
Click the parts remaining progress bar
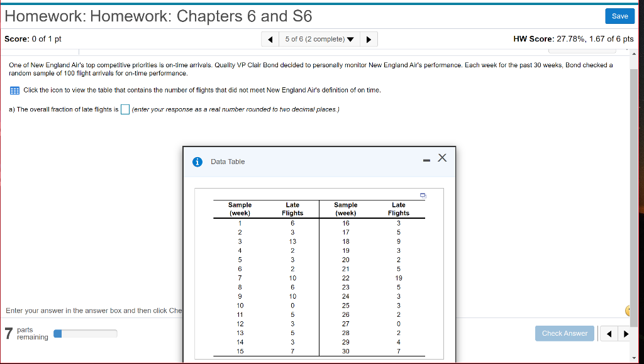pos(85,332)
